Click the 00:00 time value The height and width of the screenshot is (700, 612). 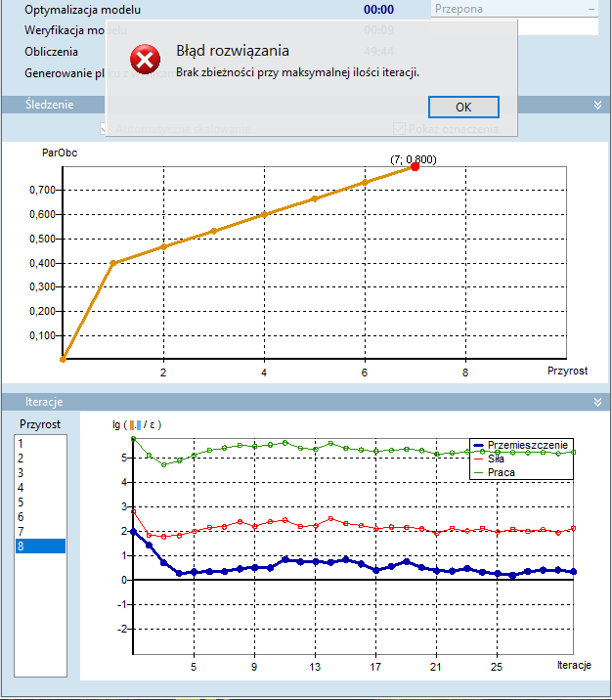378,10
